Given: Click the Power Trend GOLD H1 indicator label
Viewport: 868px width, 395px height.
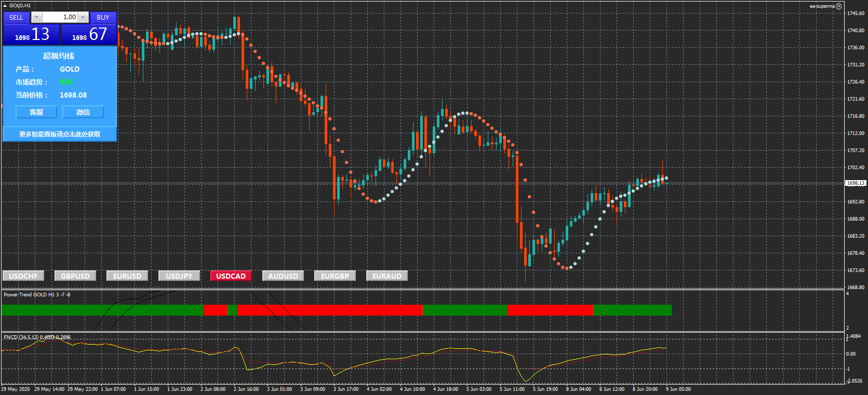Looking at the screenshot, I should coord(37,295).
